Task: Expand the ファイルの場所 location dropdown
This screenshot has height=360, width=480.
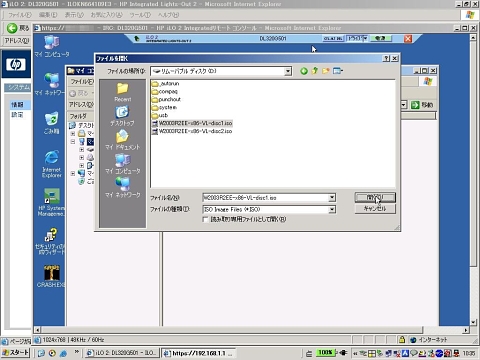Action: pos(288,71)
